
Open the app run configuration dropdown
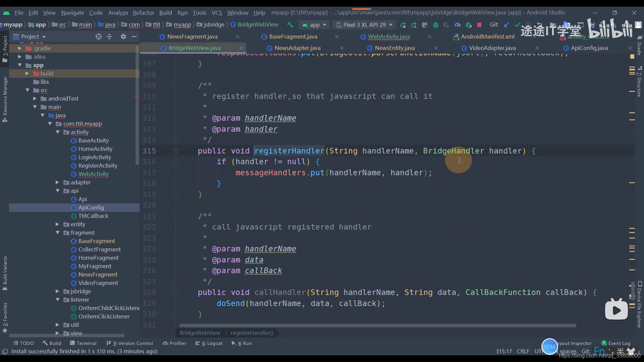[x=314, y=25]
